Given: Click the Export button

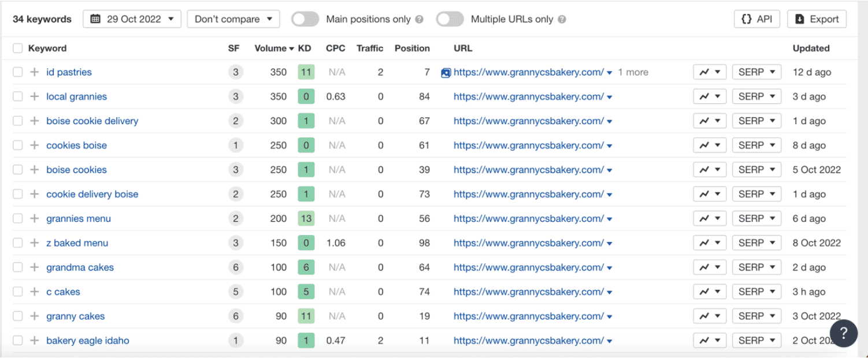Looking at the screenshot, I should (x=817, y=19).
